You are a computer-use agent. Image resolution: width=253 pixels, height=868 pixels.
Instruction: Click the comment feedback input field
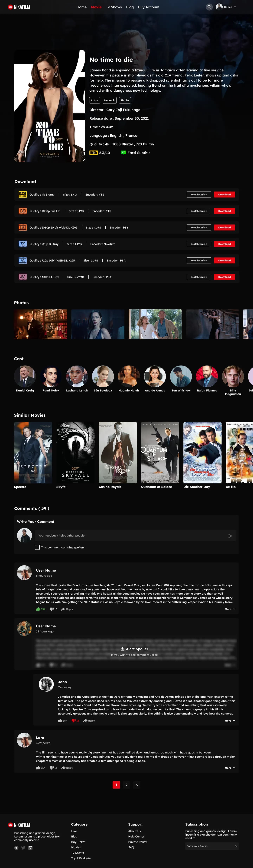[x=135, y=536]
